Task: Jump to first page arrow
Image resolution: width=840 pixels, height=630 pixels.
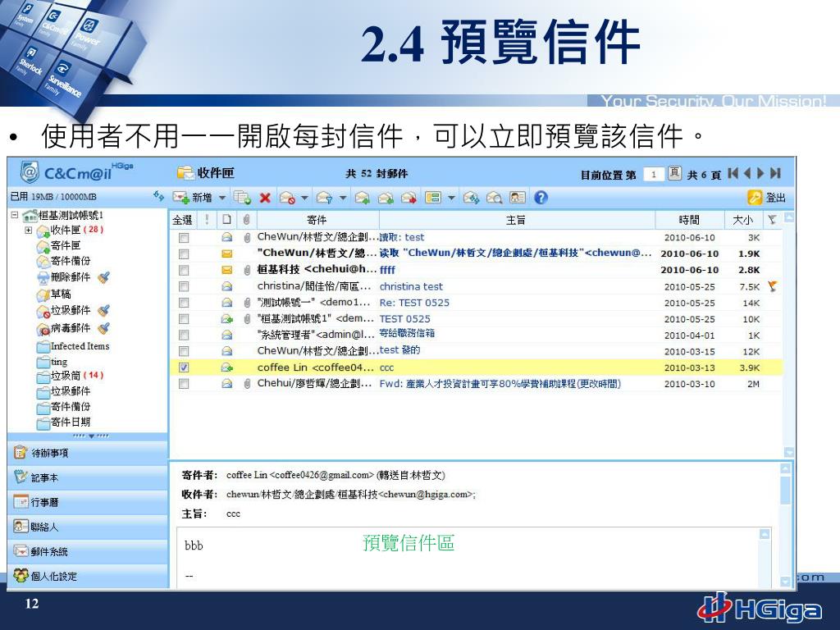Action: [733, 174]
